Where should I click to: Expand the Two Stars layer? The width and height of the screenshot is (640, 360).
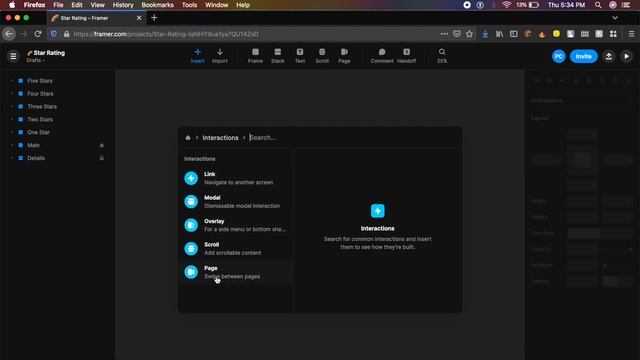click(x=12, y=120)
